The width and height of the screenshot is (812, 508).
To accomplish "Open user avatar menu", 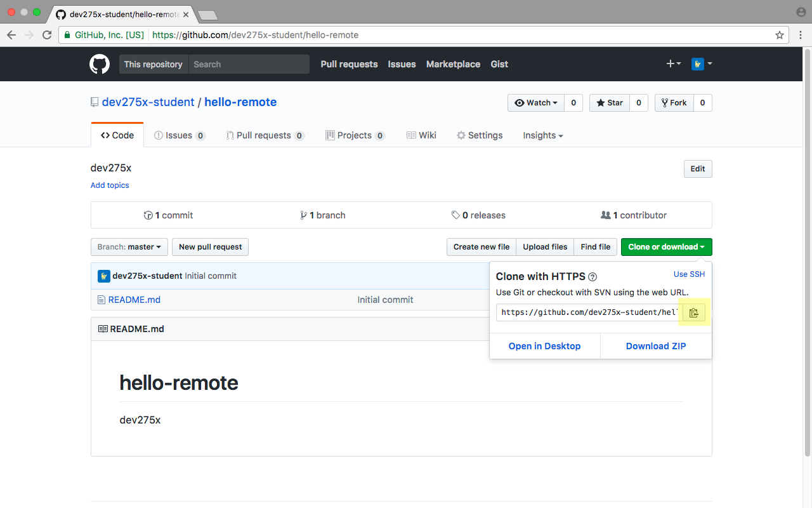I will click(x=702, y=64).
